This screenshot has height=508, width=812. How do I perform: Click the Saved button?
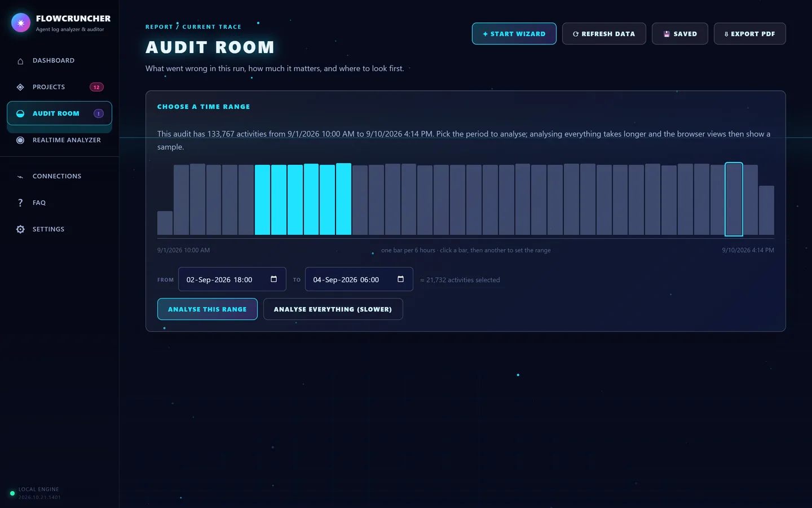pos(680,34)
